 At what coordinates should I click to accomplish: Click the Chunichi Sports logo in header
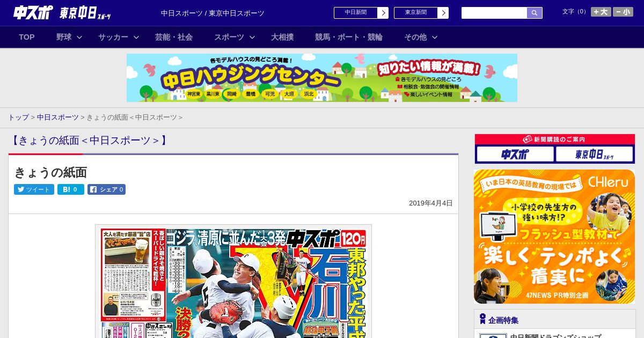point(33,12)
